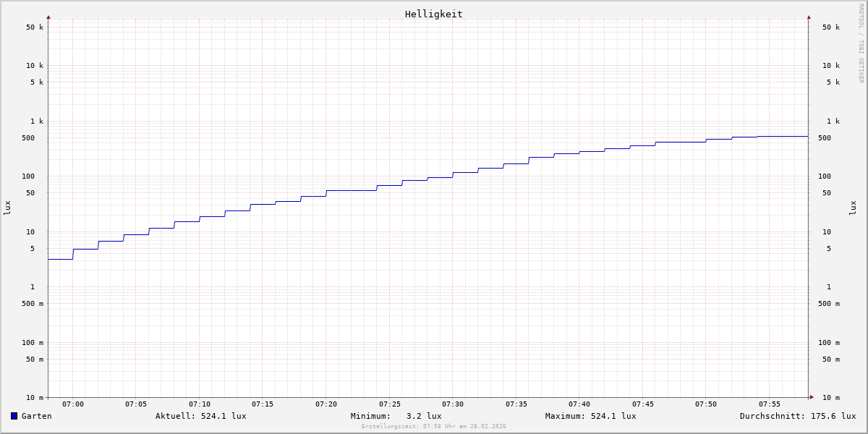The width and height of the screenshot is (868, 434).
Task: Click the 07:55 time axis label
Action: point(770,404)
